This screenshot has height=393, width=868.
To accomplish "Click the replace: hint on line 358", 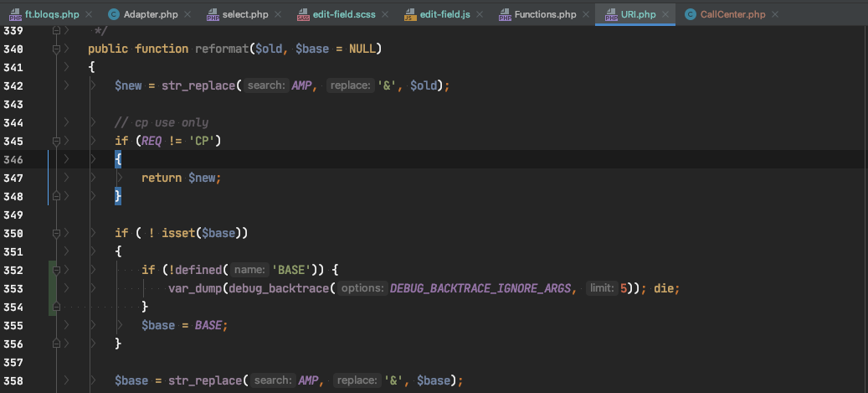I will (x=357, y=380).
